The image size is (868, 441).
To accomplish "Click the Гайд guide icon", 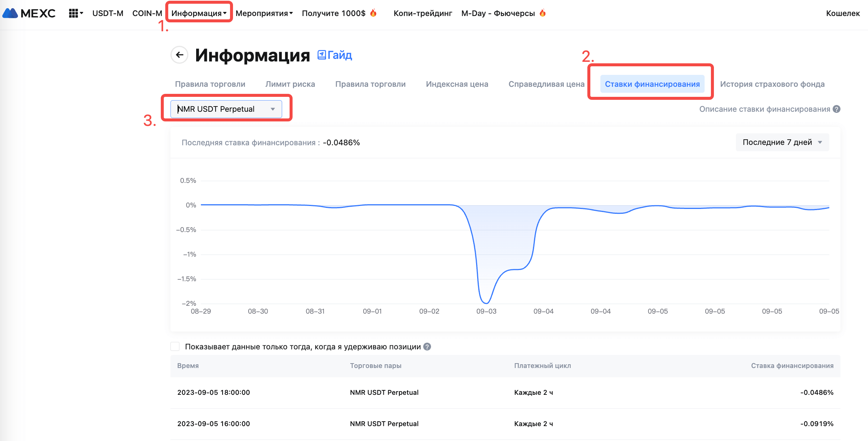I will click(x=322, y=55).
